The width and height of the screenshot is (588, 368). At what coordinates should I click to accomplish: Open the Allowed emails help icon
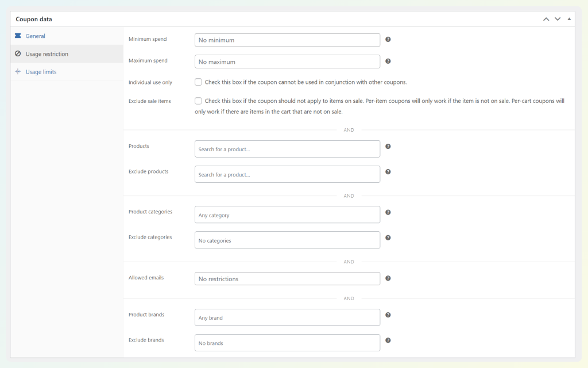click(x=388, y=278)
